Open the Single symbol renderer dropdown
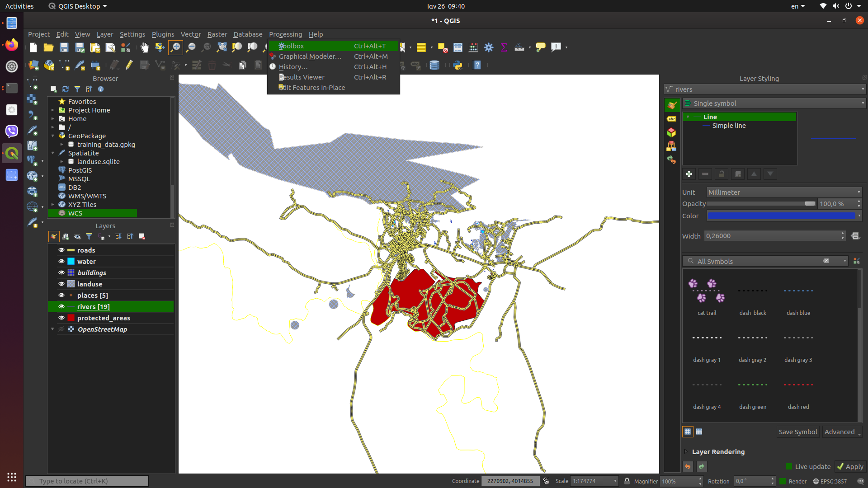This screenshot has height=488, width=868. (774, 103)
